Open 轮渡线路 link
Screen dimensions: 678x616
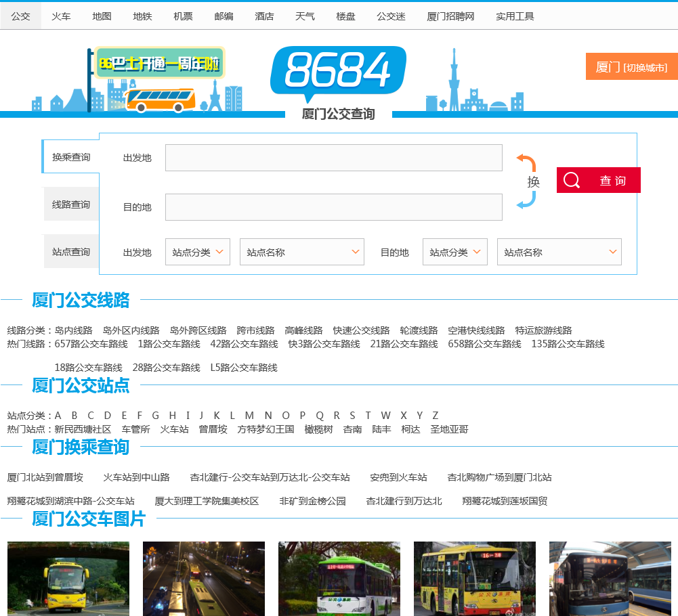419,330
